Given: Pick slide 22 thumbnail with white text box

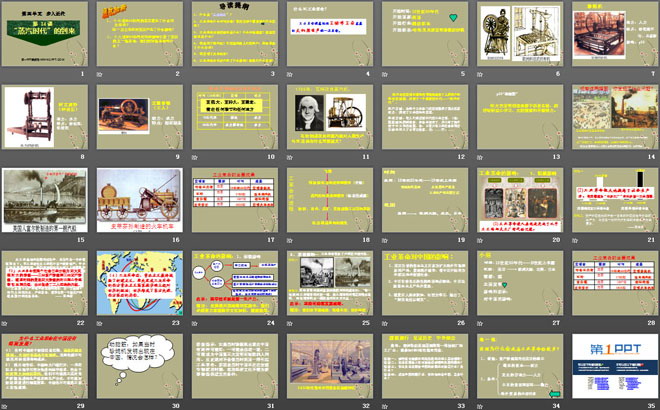Looking at the screenshot, I should pos(45,283).
